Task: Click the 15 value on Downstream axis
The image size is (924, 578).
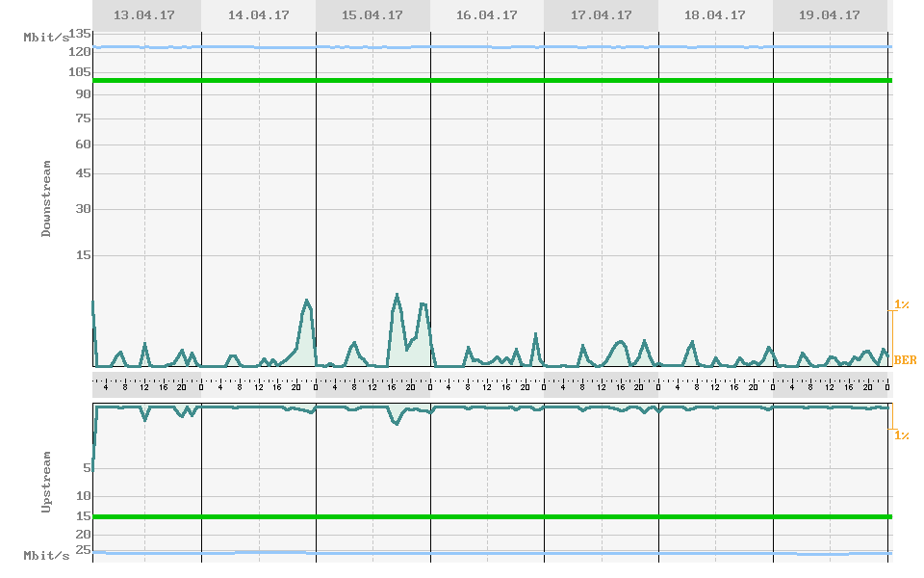Action: [x=84, y=255]
